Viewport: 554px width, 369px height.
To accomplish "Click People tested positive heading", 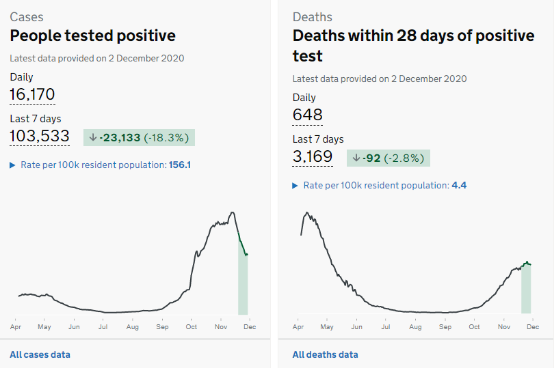I will (x=93, y=36).
